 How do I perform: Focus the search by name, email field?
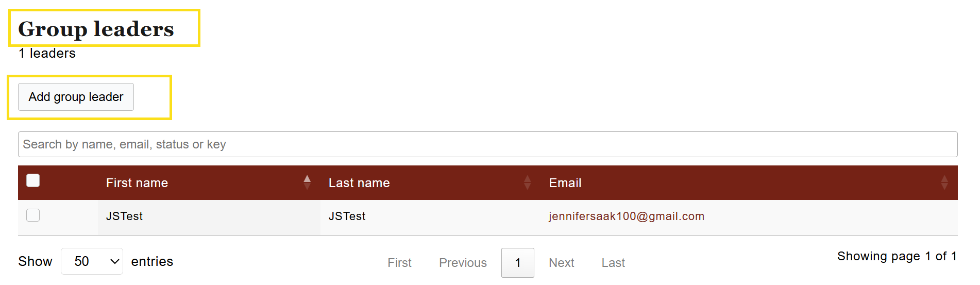[487, 144]
